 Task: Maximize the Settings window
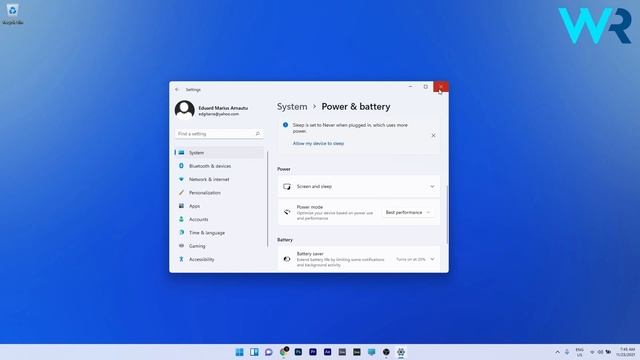[x=425, y=87]
